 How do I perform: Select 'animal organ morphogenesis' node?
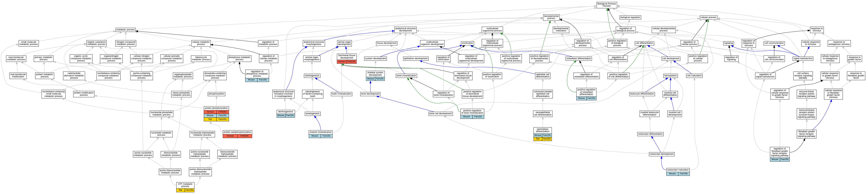point(312,58)
